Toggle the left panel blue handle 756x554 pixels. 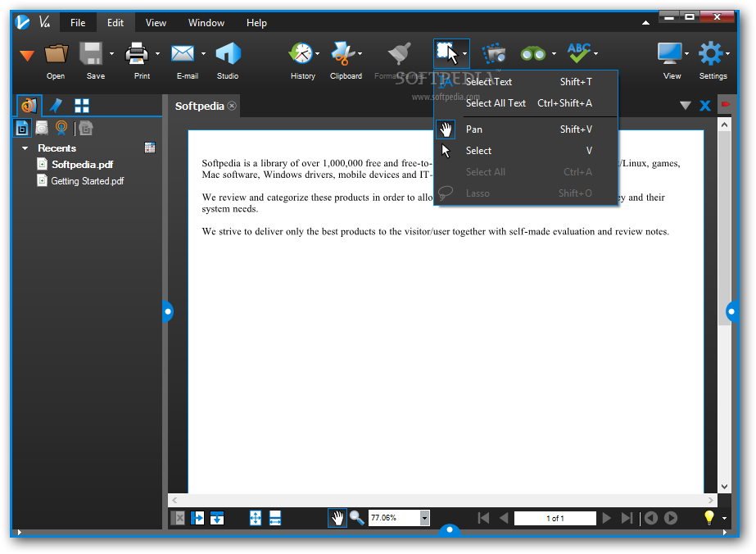[x=167, y=311]
